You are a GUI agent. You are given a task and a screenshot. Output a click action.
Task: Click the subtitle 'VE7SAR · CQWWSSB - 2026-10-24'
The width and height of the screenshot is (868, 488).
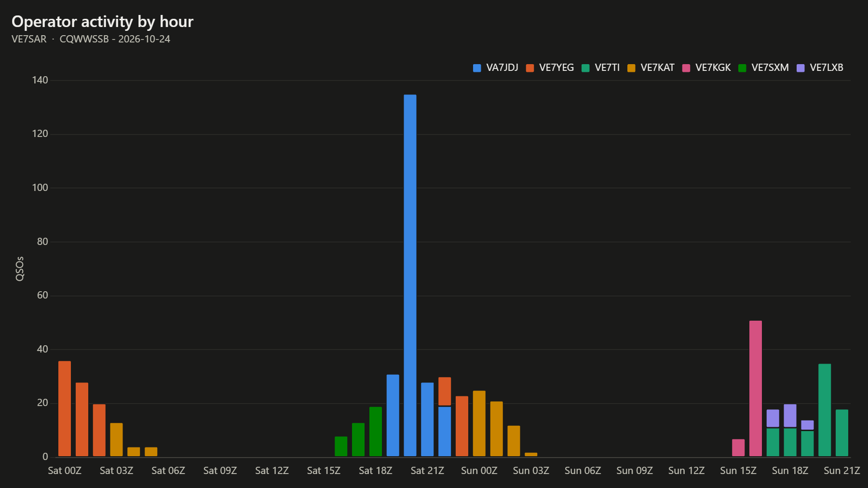click(x=91, y=39)
